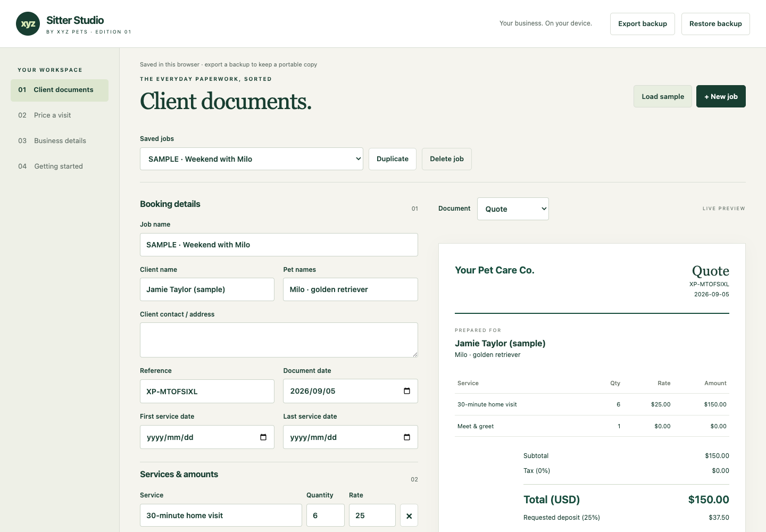This screenshot has height=532, width=766.
Task: Open the Getting started section
Action: (60, 167)
